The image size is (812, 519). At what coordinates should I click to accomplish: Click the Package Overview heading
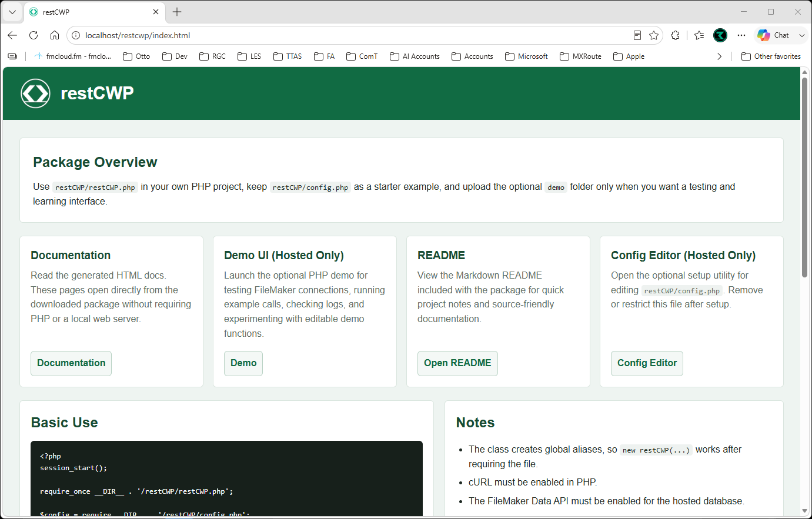pyautogui.click(x=95, y=162)
